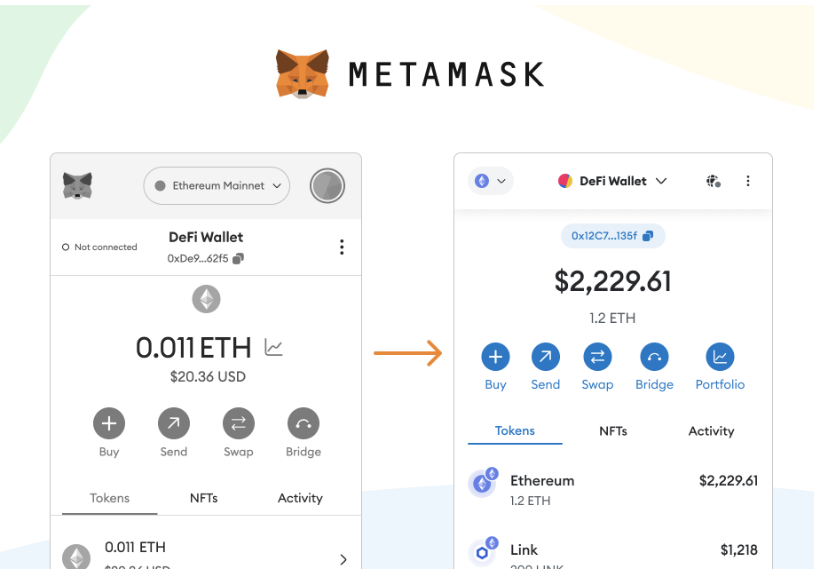Copy address 0xDe9...62f5 icon
The height and width of the screenshot is (572, 814).
click(238, 258)
